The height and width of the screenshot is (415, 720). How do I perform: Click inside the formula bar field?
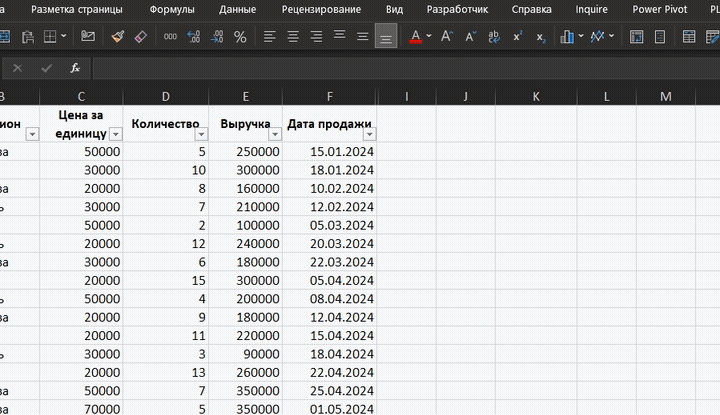(406, 68)
